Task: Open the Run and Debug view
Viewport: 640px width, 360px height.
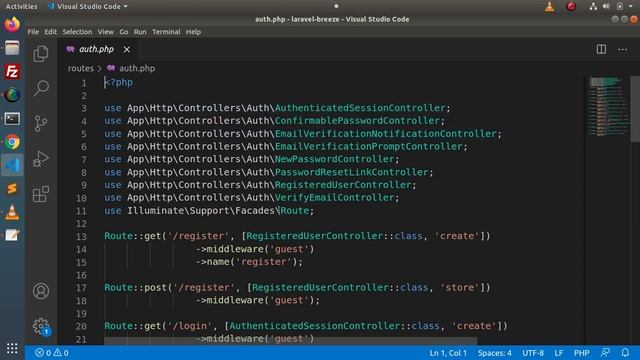Action: pos(41,159)
